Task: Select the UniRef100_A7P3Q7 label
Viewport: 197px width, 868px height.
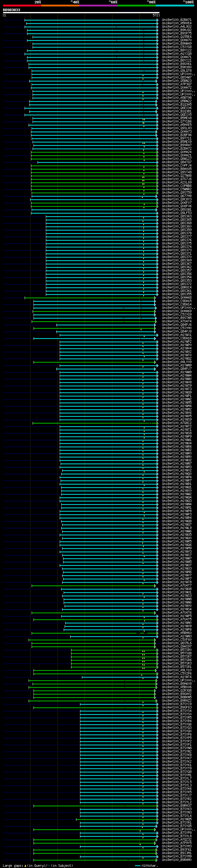Action: 177,84
